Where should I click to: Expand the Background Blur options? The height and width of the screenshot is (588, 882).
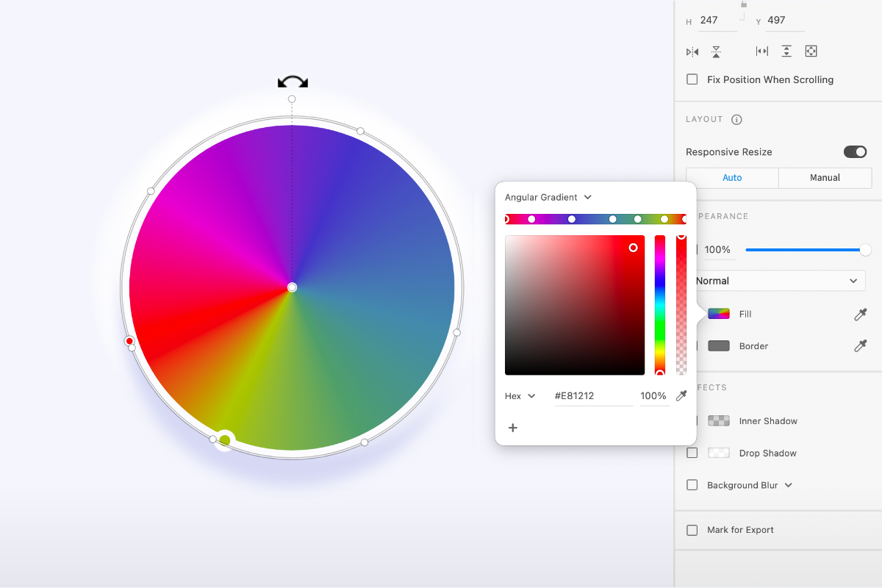[x=789, y=485]
